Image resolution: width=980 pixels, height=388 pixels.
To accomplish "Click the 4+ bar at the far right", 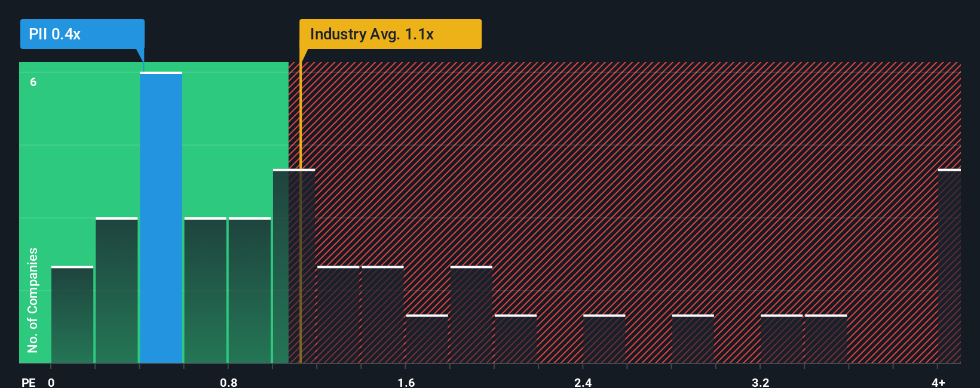I will tap(950, 266).
